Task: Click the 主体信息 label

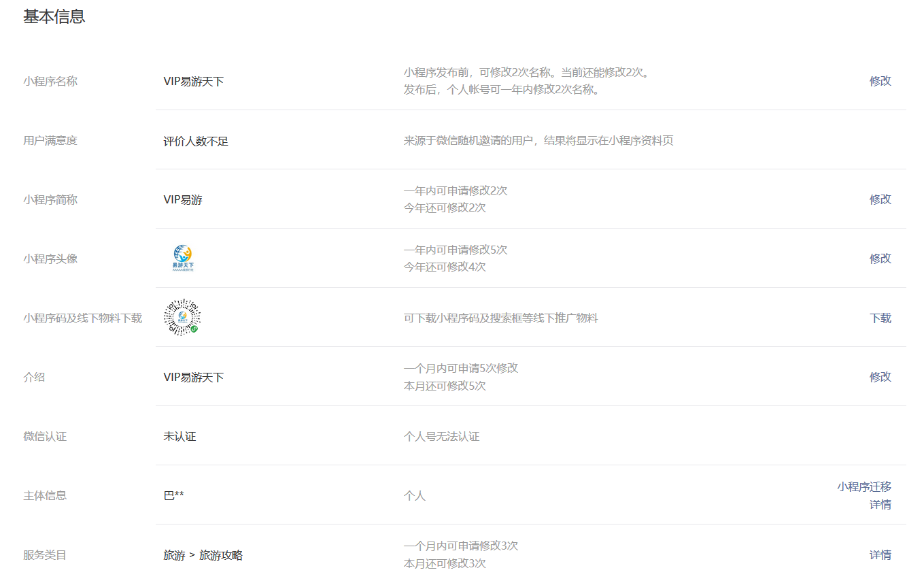Action: pyautogui.click(x=45, y=495)
